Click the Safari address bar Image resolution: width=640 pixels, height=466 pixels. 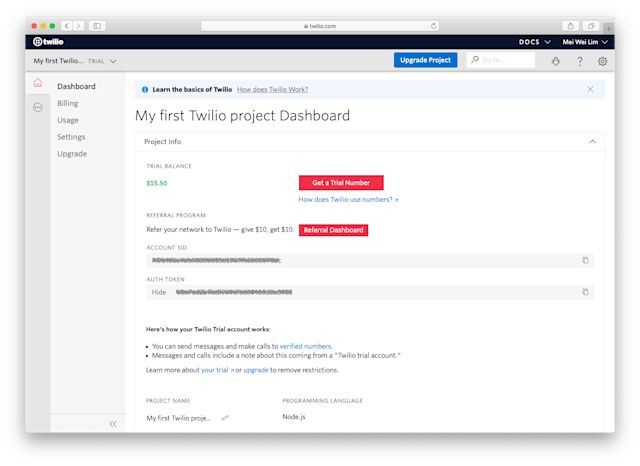pyautogui.click(x=320, y=26)
